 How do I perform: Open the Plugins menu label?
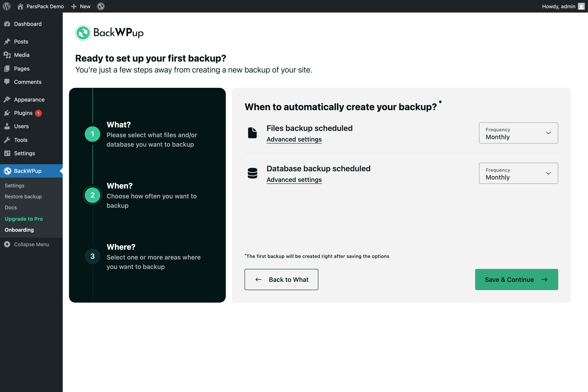[23, 113]
